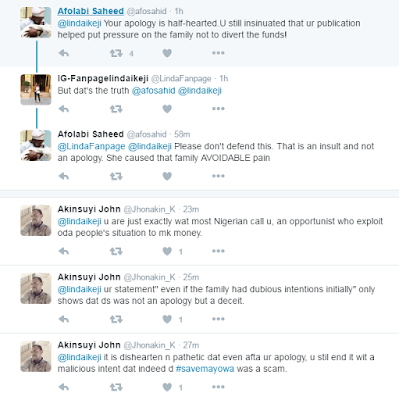399x400 pixels.
Task: Open more options on IG-Fanpagelindaikeji's tweet
Action: pyautogui.click(x=218, y=109)
